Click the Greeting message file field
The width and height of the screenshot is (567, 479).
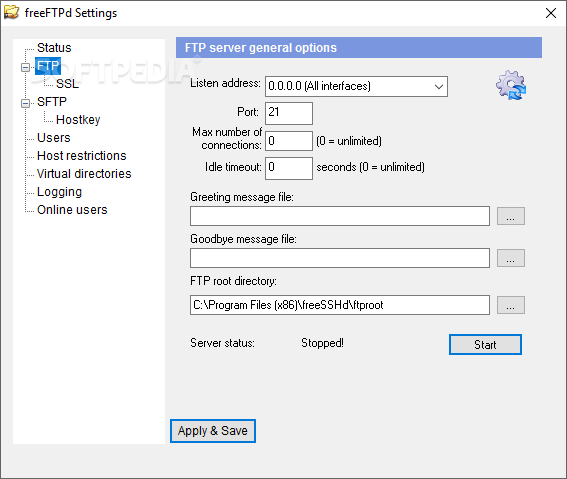(340, 216)
